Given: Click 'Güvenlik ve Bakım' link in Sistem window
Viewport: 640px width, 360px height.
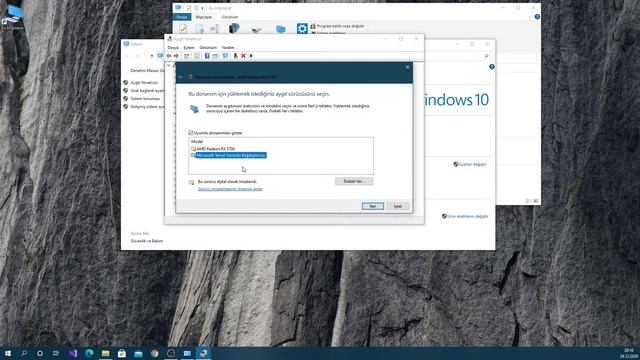Looking at the screenshot, I should click(x=147, y=241).
